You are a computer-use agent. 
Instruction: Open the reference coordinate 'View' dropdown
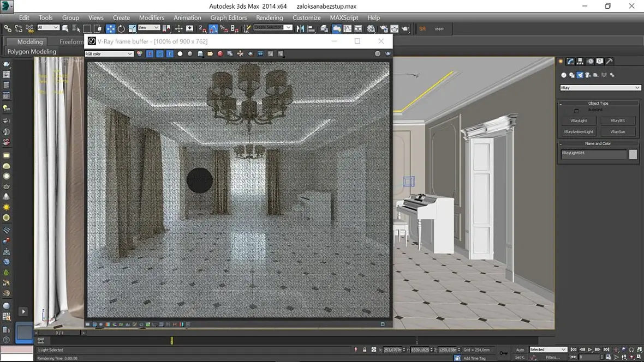[148, 27]
